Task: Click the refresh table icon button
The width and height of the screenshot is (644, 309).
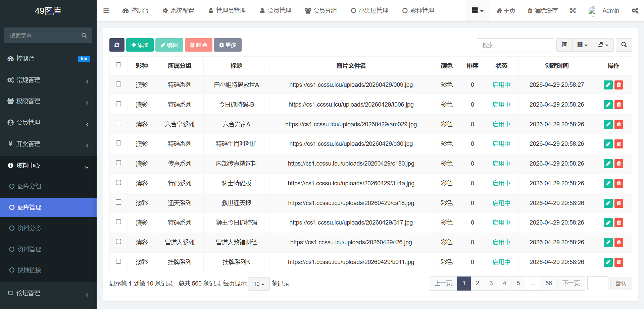Action: click(117, 45)
